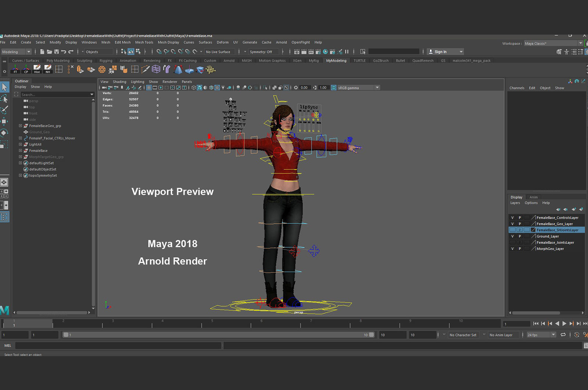Viewport: 588px width, 390px height.
Task: Click the Open Scene folder icon
Action: click(49, 52)
